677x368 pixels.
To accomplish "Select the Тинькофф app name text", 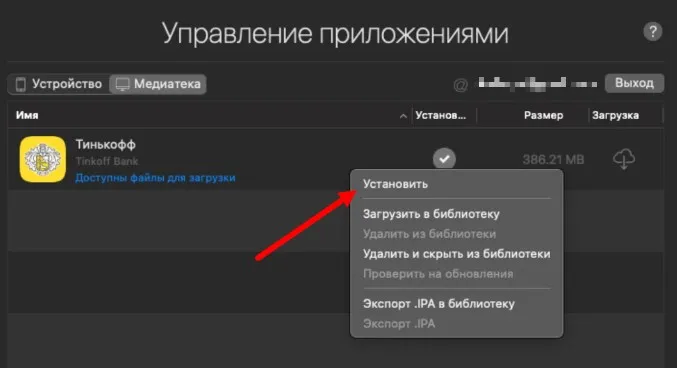I will 105,144.
